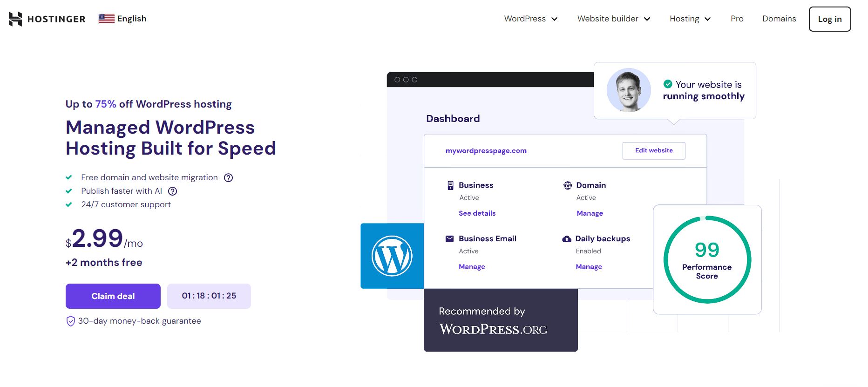
Task: Click the Edit website button
Action: tap(654, 150)
